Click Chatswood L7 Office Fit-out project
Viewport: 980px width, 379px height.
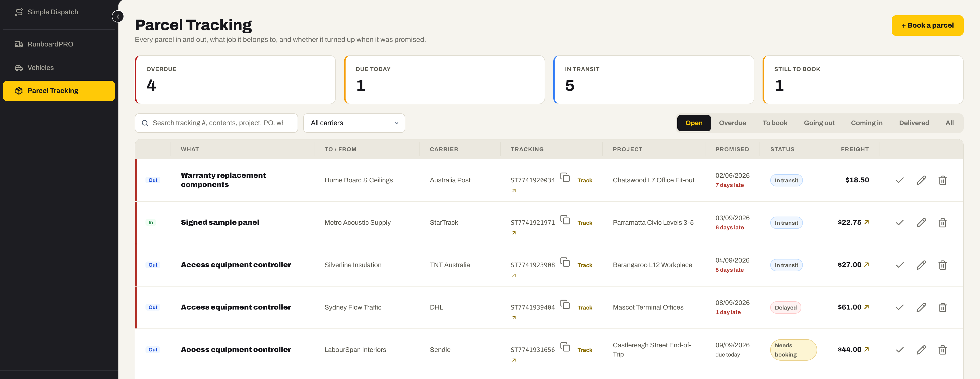click(x=653, y=180)
